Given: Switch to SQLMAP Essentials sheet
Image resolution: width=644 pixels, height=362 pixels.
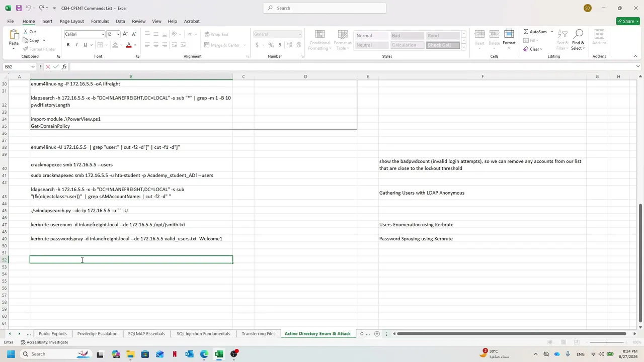Looking at the screenshot, I should pyautogui.click(x=146, y=334).
